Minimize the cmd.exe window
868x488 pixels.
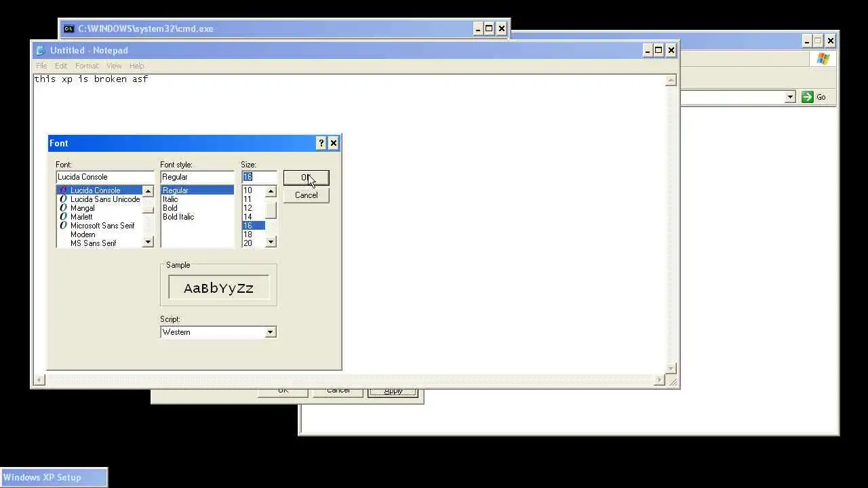477,28
